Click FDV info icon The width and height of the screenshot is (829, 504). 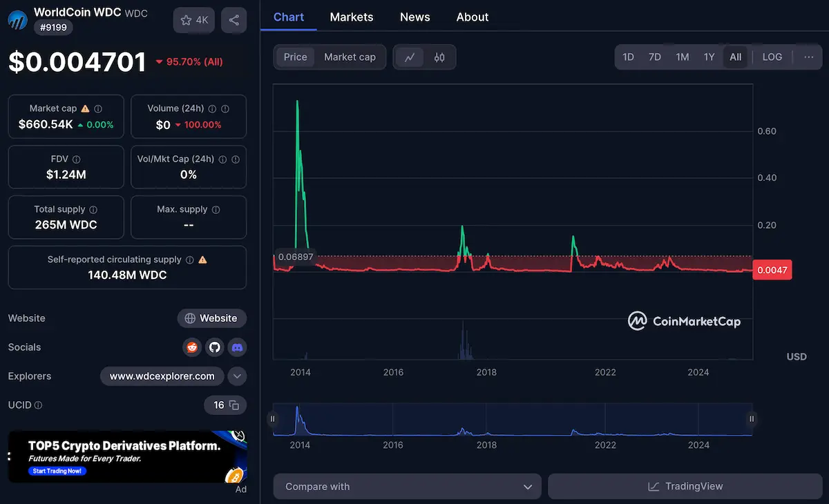76,159
